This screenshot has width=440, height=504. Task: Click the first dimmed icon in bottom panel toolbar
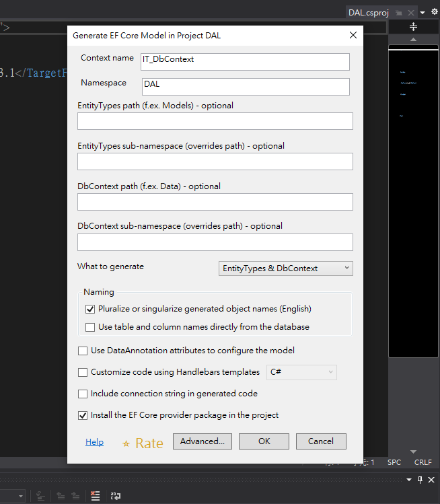[40, 496]
